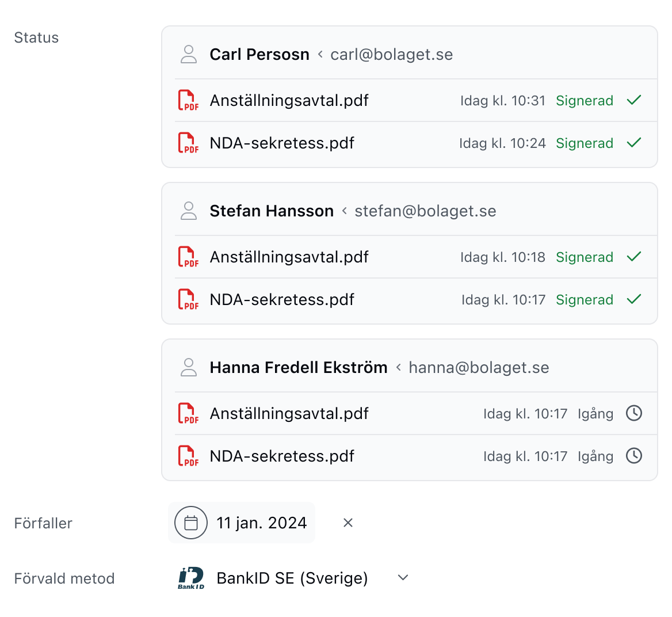
Task: Click clock icon on Hanna's Anställningsavtal.pdf row
Action: click(634, 413)
